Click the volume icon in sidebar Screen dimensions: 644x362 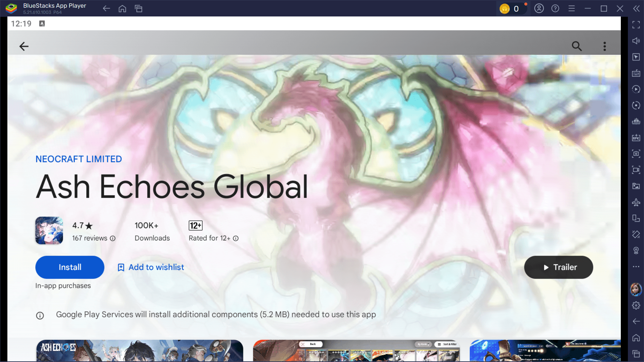[x=636, y=41]
